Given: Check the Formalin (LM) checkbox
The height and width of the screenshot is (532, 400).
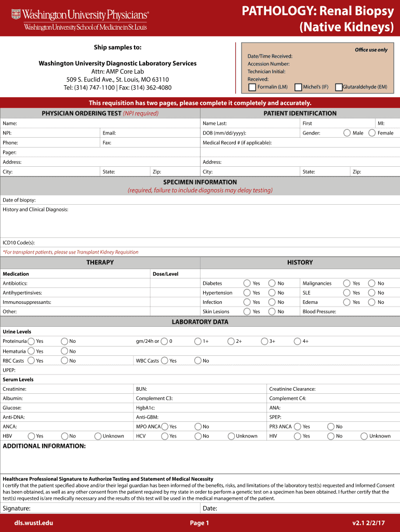Looking at the screenshot, I should [252, 87].
